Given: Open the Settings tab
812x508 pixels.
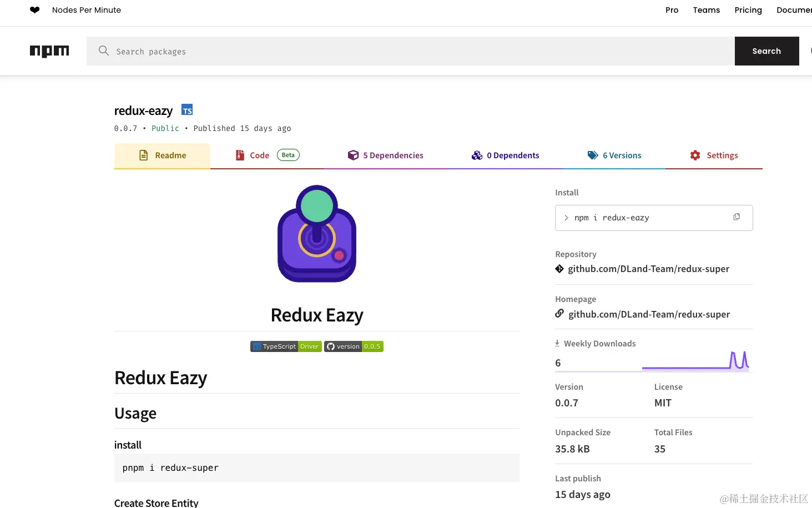Looking at the screenshot, I should point(714,155).
